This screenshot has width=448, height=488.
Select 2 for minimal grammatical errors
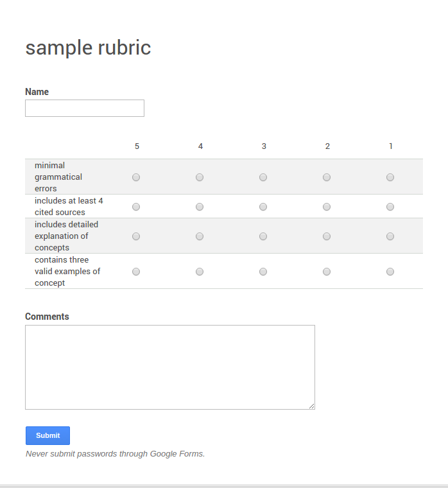pyautogui.click(x=327, y=177)
